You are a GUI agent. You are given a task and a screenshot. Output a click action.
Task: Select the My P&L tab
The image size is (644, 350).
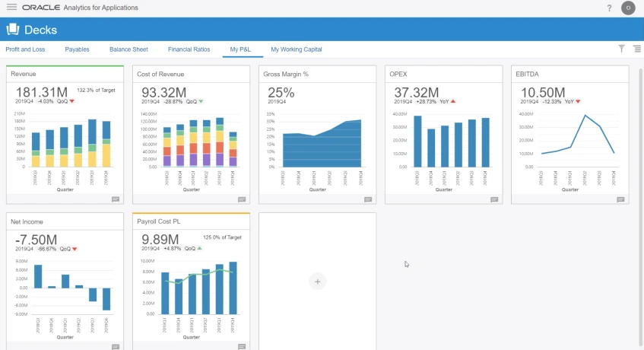[240, 49]
